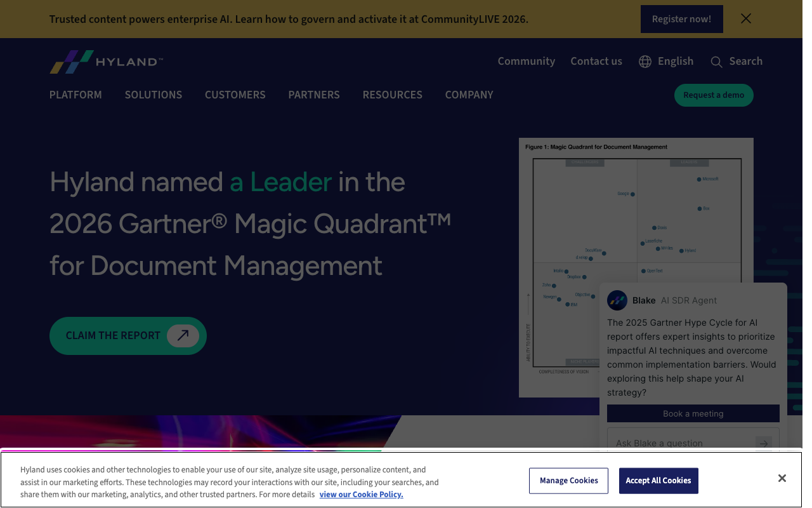Claim the report button
This screenshot has height=508, width=812.
click(128, 335)
